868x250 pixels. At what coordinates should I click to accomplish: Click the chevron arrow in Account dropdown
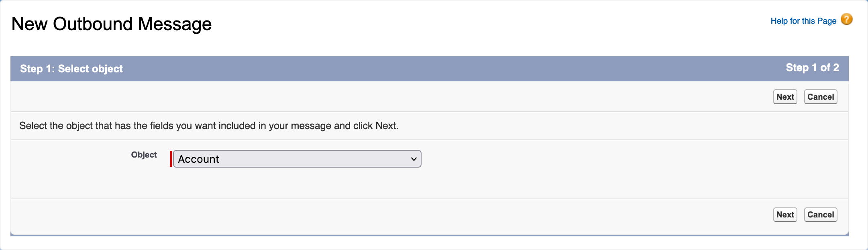pyautogui.click(x=414, y=159)
